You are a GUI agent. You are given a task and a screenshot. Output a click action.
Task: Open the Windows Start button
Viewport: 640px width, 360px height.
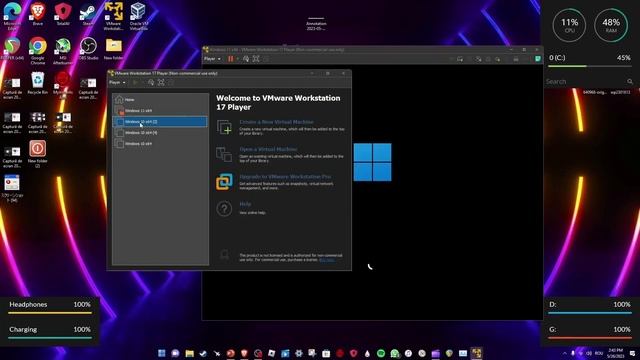click(162, 353)
